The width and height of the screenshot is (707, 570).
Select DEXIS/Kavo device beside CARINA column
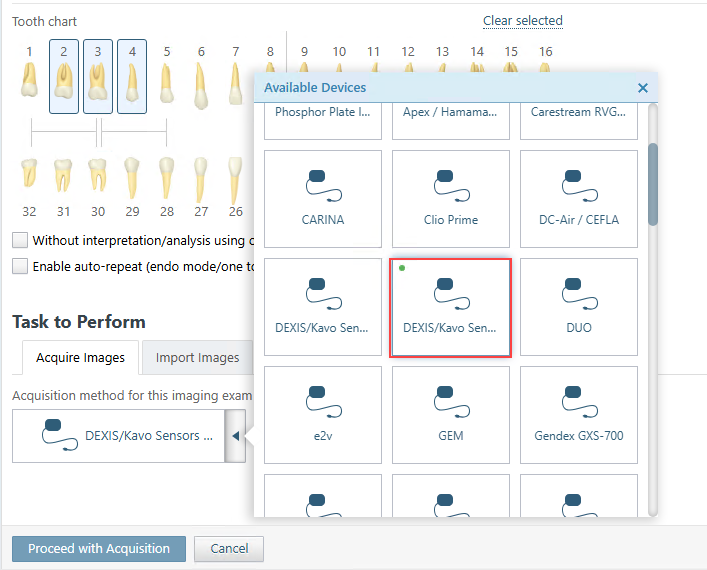323,307
